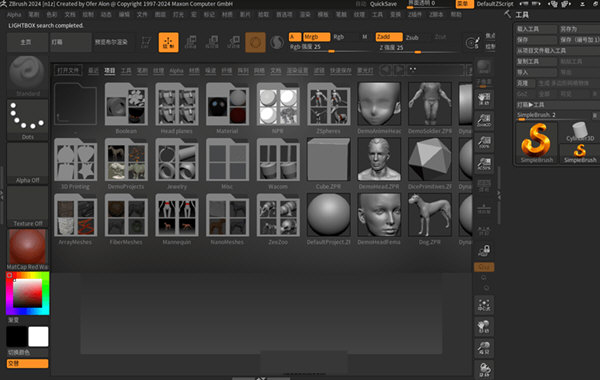This screenshot has width=600, height=380.
Task: Click the BPR render button on right shelf
Action: 484,67
